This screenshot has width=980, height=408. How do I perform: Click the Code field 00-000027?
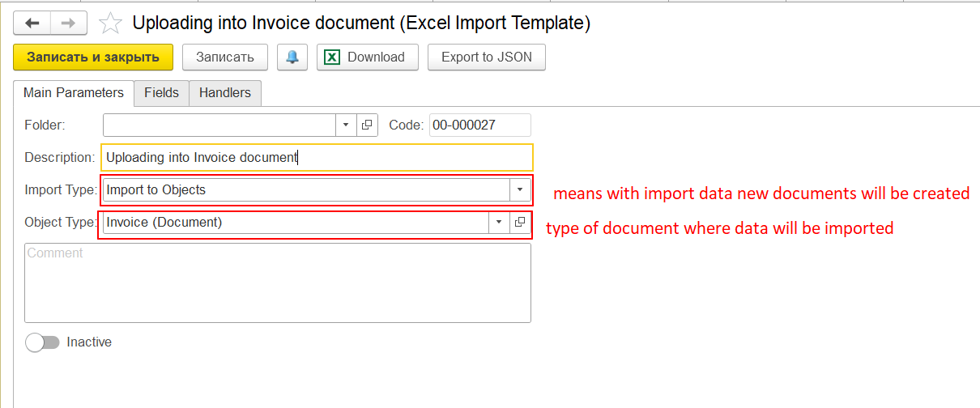click(x=479, y=125)
